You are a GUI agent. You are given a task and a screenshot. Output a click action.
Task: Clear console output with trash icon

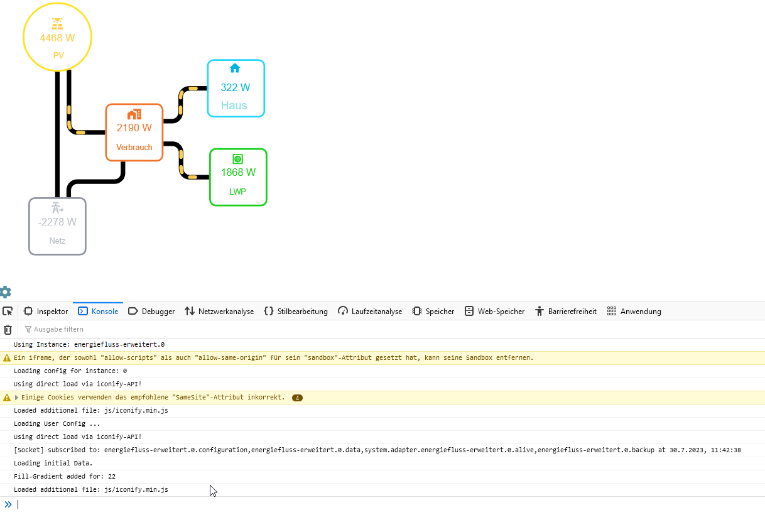tap(8, 329)
